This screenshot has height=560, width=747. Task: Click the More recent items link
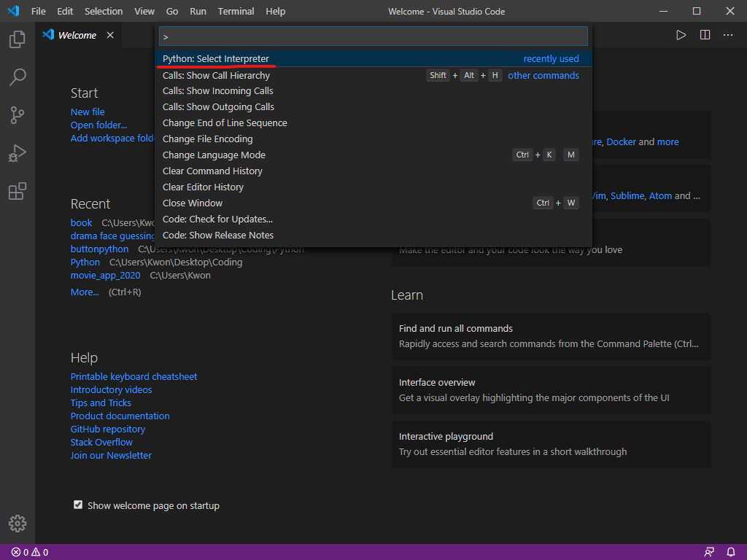pos(85,292)
